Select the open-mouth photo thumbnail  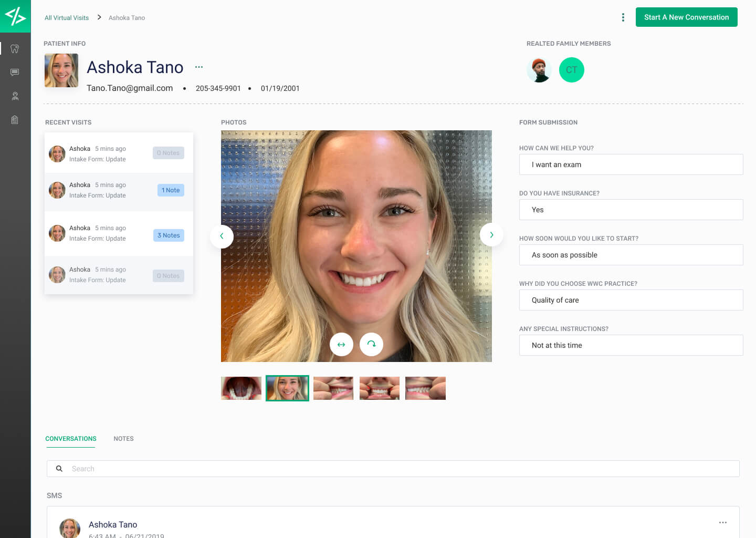point(241,388)
